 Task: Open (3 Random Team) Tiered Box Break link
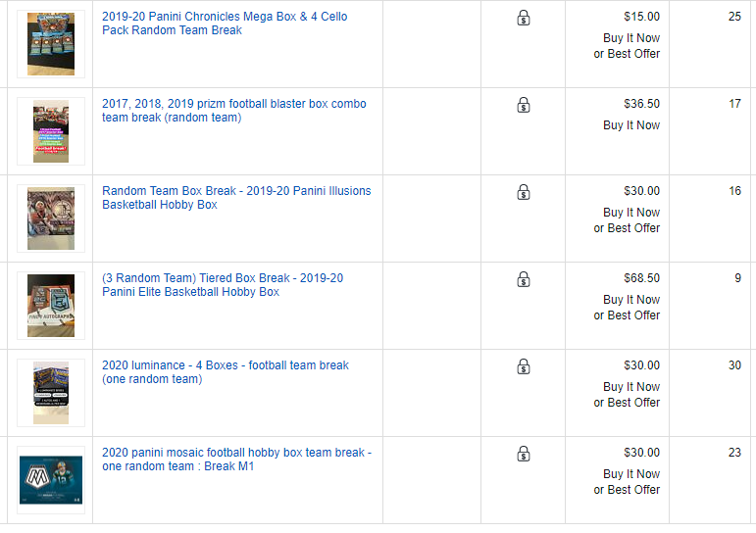[x=223, y=285]
